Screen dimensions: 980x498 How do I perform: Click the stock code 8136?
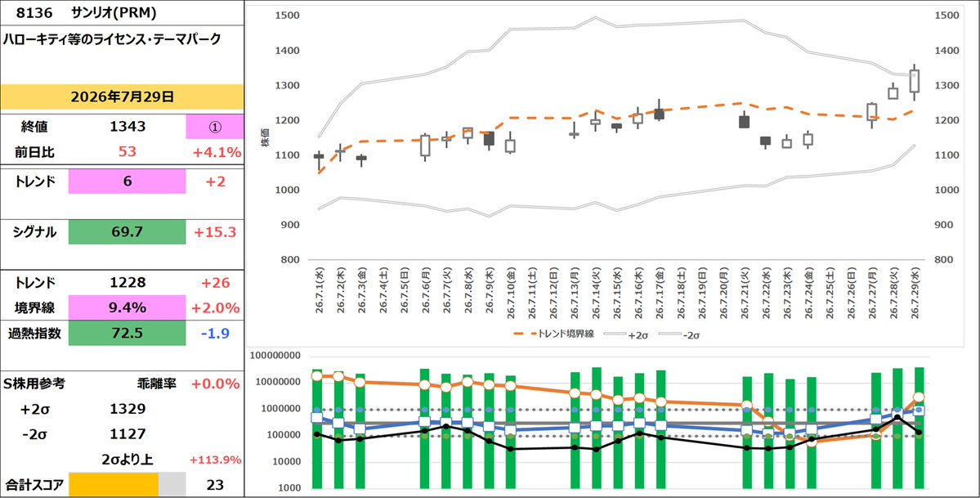(34, 12)
